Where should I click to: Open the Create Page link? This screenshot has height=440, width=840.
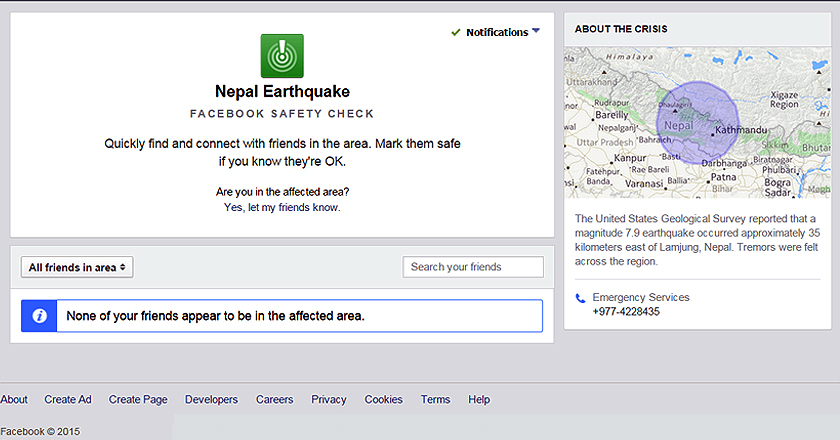tap(138, 399)
